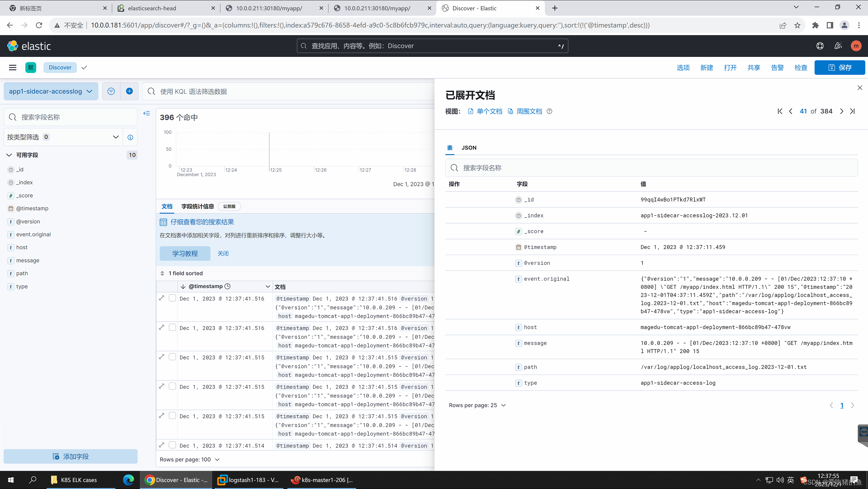
Task: Select the 表 tab in flyout
Action: click(450, 148)
